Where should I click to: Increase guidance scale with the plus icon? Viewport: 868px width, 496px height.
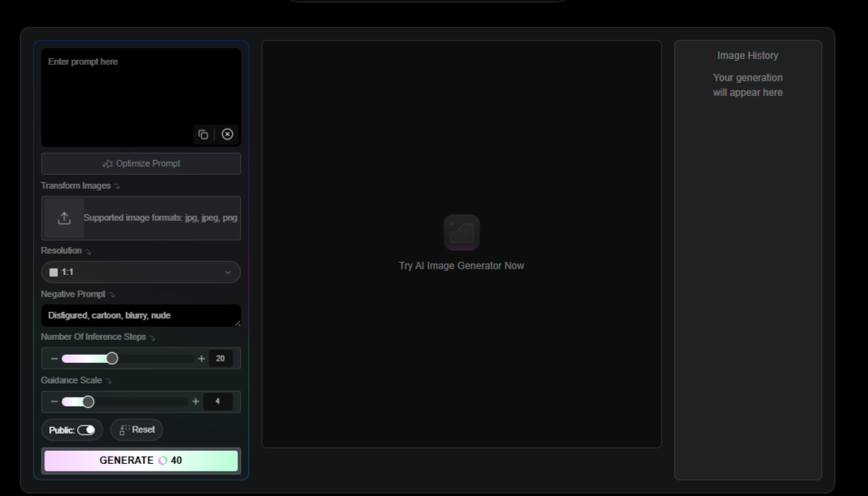(196, 402)
